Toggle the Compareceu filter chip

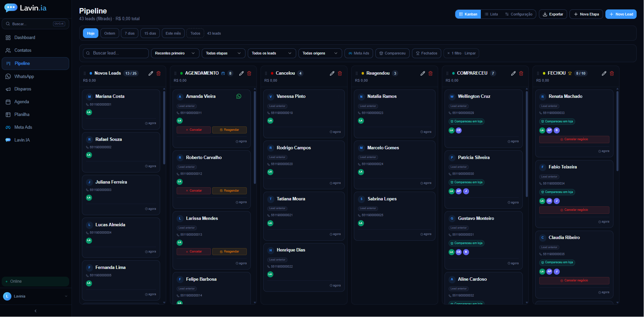pyautogui.click(x=392, y=53)
